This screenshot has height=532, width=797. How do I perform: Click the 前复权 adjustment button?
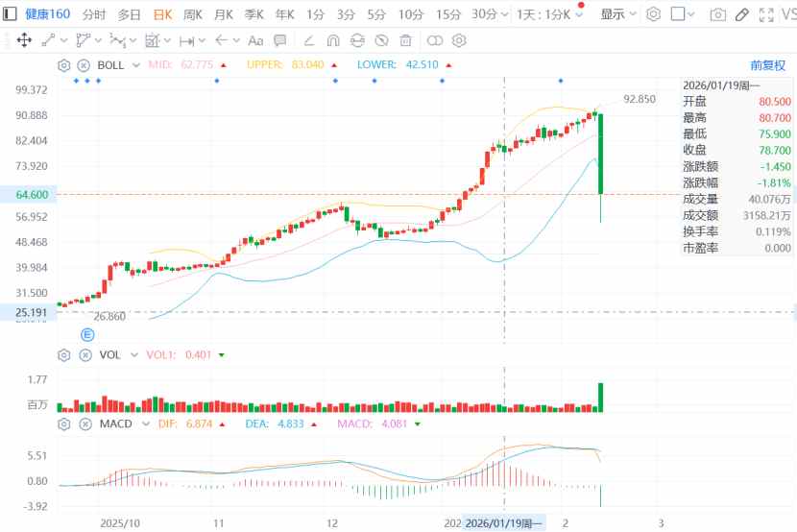point(767,65)
